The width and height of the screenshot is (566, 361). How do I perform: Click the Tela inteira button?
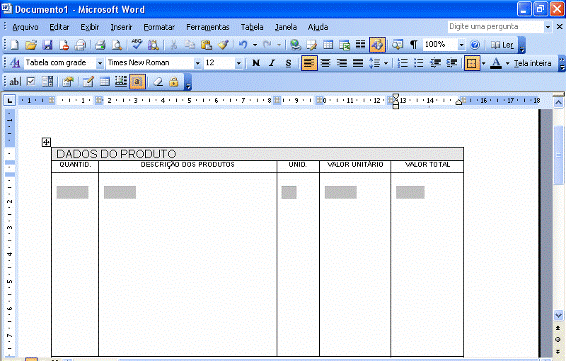532,63
